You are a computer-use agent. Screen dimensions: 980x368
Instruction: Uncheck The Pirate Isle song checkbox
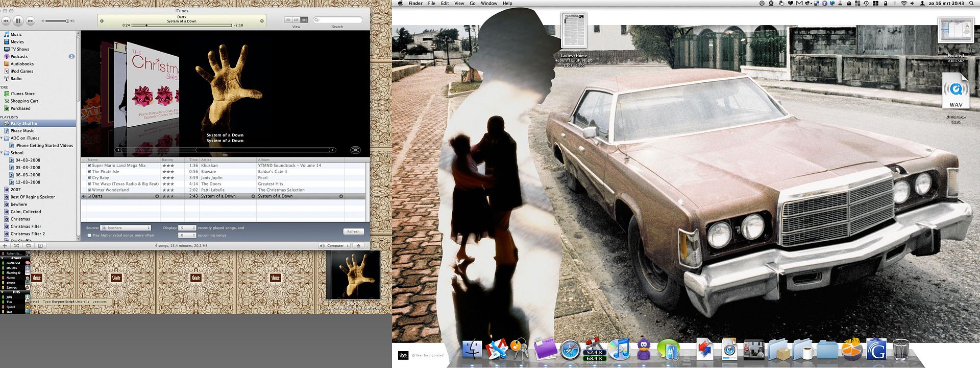click(x=89, y=172)
